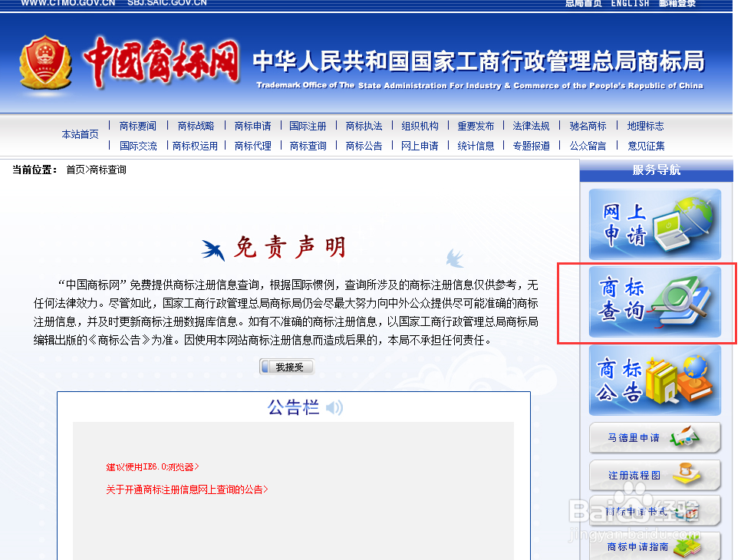This screenshot has height=560, width=741.
Task: Open the 网上申请 service banner
Action: click(655, 224)
